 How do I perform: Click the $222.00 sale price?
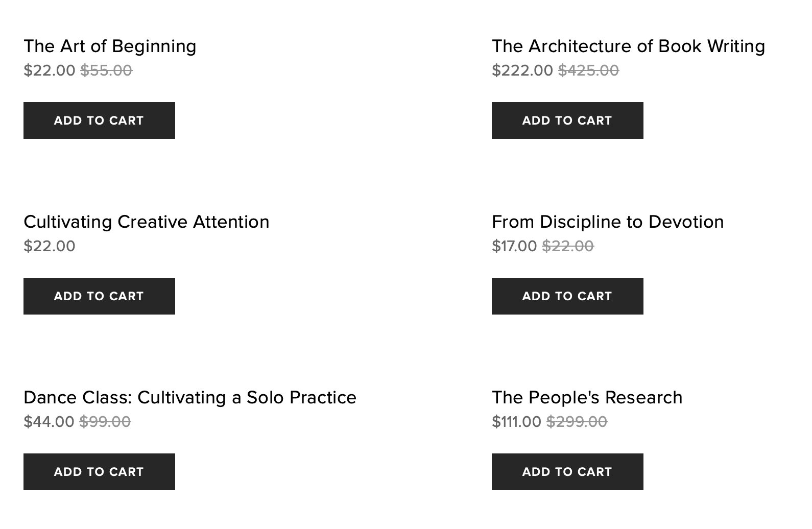pos(522,70)
